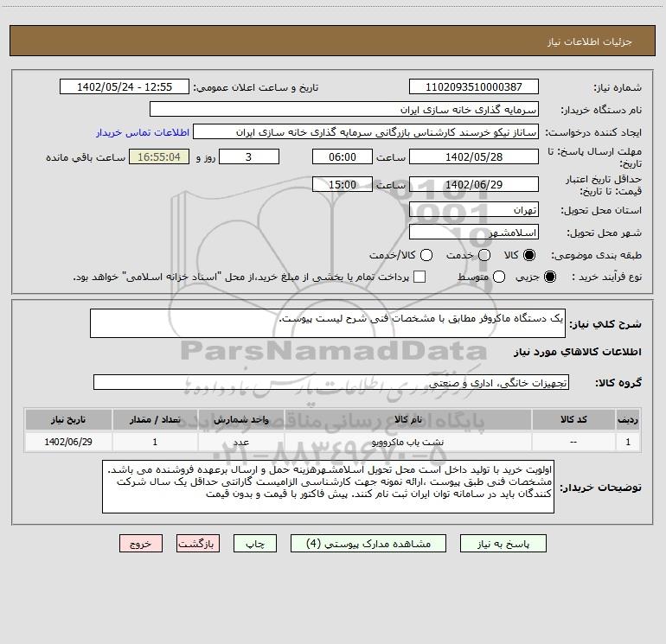Click the توضیحات خریدار label
The image size is (666, 644).
click(x=600, y=488)
